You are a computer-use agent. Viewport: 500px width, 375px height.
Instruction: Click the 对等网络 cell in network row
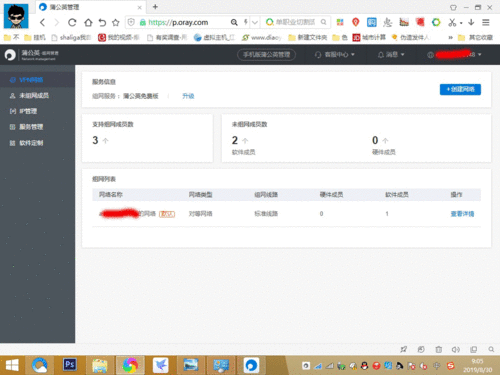pyautogui.click(x=200, y=214)
